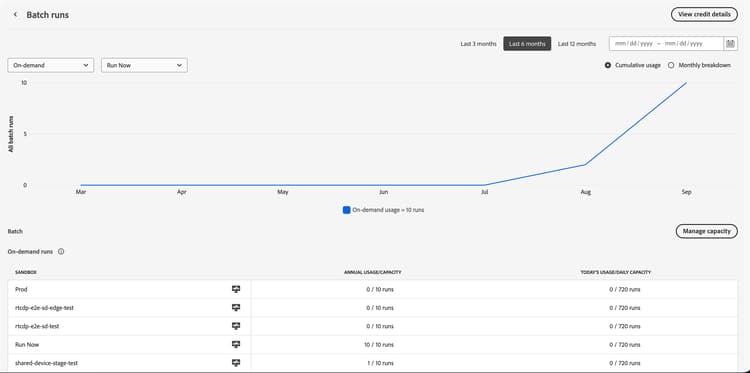
Task: Select the rtcdp-e2e-sd-test sandbox name
Action: (37, 326)
